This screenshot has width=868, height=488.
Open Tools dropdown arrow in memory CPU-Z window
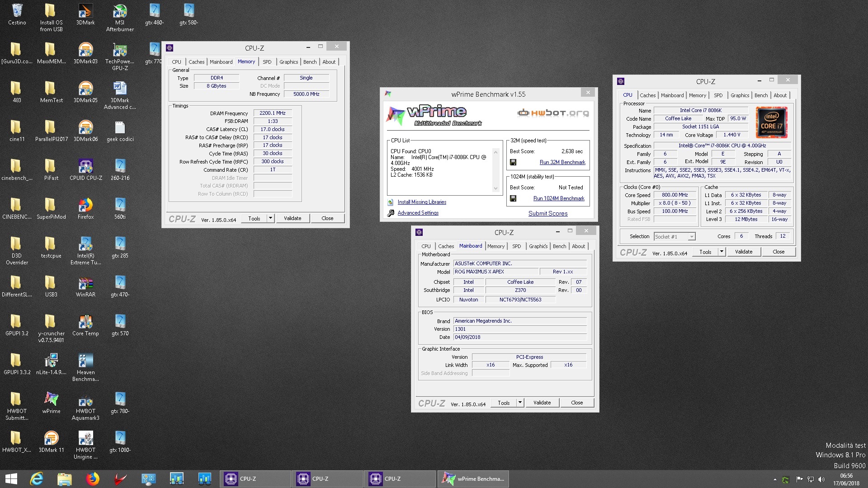pos(270,218)
